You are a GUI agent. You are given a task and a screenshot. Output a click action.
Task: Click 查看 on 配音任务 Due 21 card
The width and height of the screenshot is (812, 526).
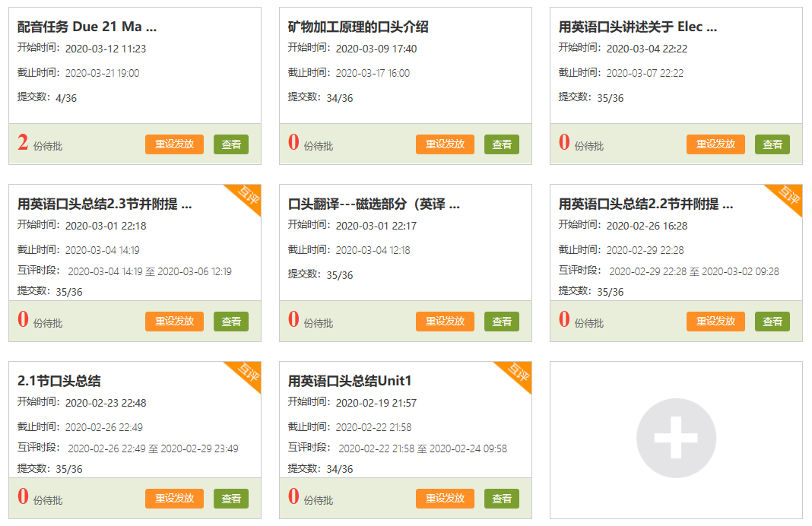tap(231, 144)
